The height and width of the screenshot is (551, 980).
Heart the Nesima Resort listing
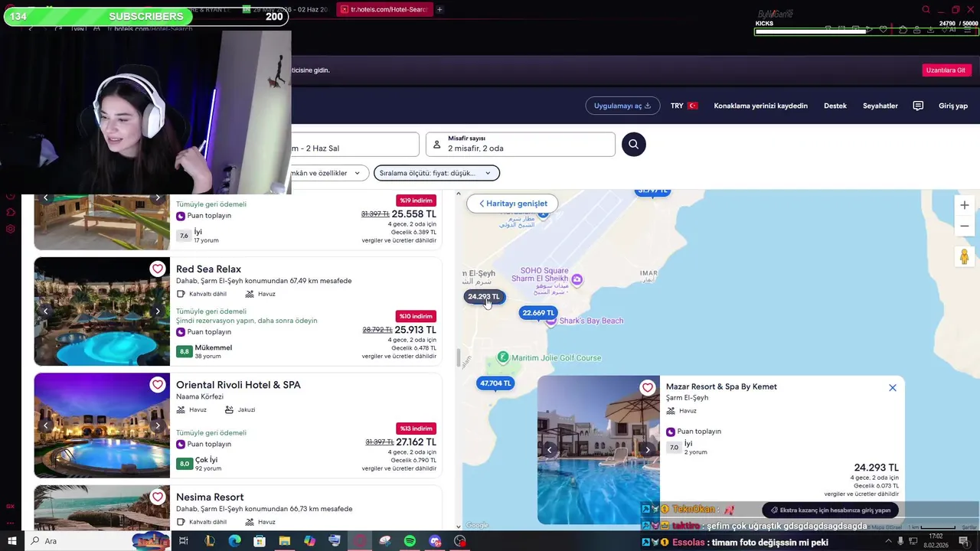[x=157, y=497]
